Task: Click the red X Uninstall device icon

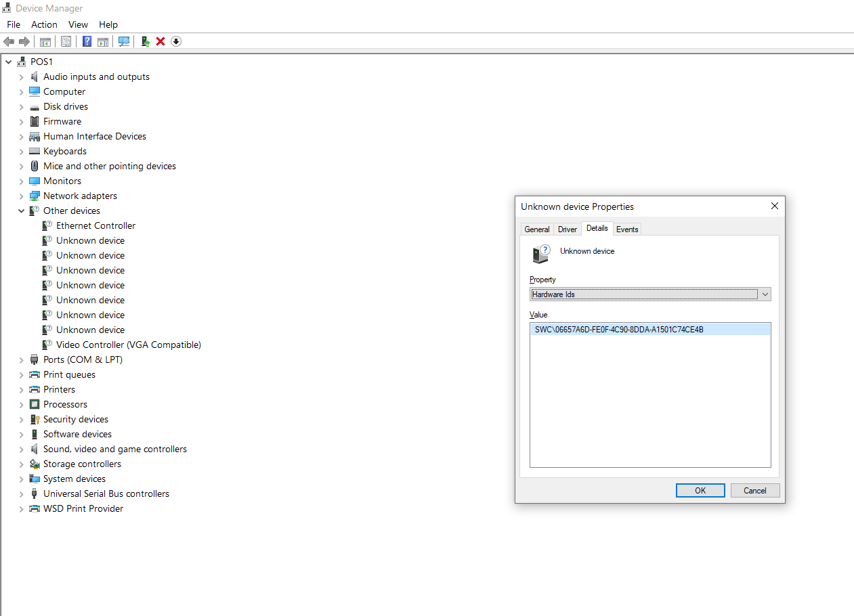Action: coord(161,41)
